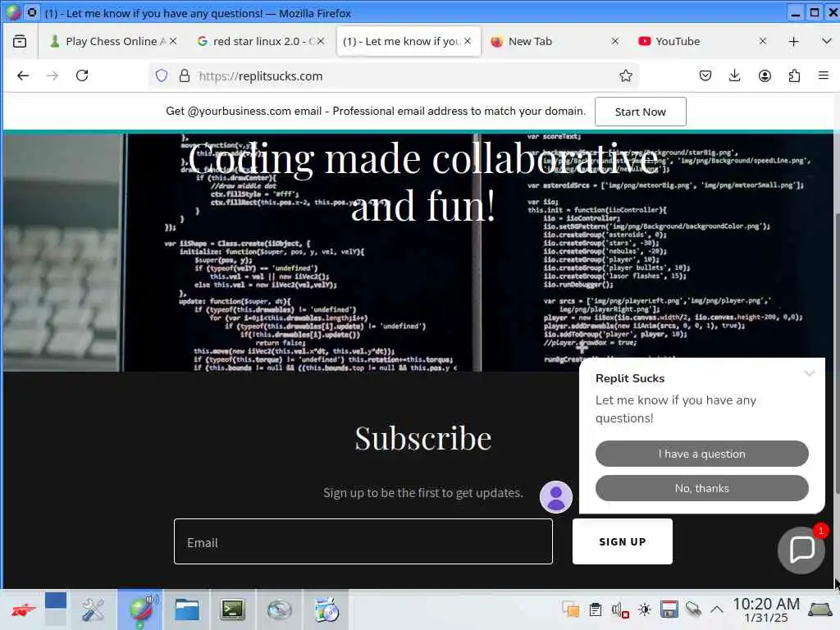Click the desktop pager workspace switcher
Screen dimensions: 840x630
tap(56, 609)
